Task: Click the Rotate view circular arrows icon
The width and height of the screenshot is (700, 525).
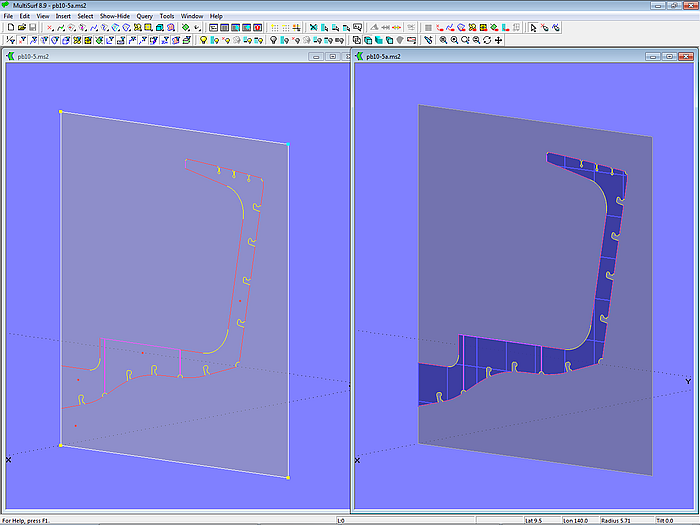Action: 487,40
